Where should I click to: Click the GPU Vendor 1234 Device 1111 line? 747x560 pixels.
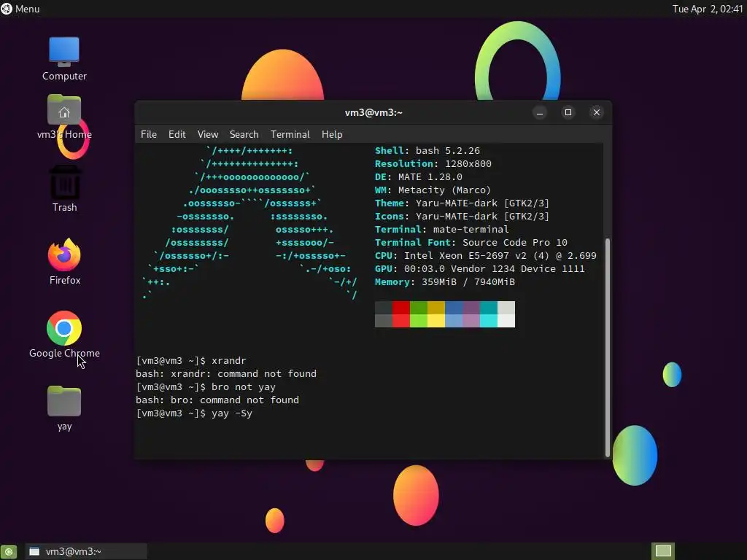(480, 268)
